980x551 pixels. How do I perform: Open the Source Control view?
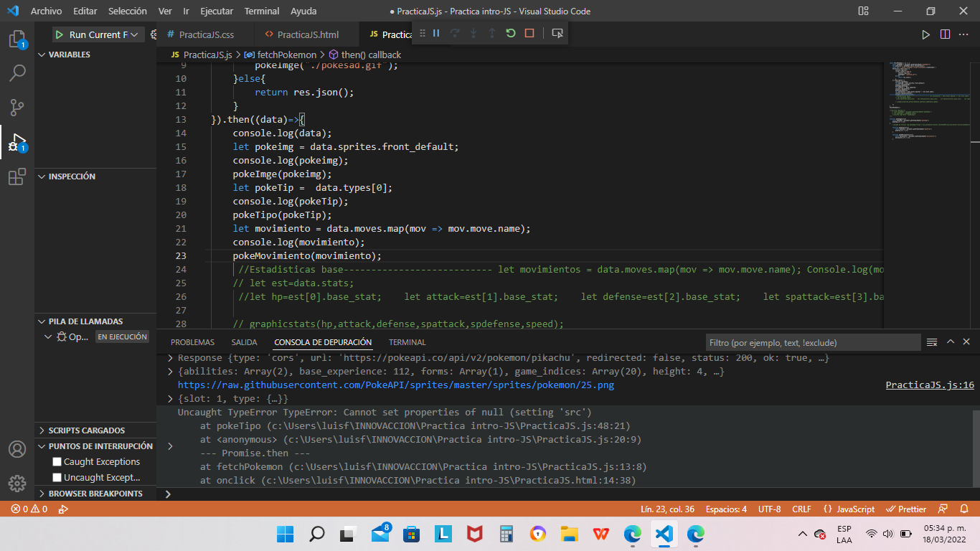click(x=17, y=107)
